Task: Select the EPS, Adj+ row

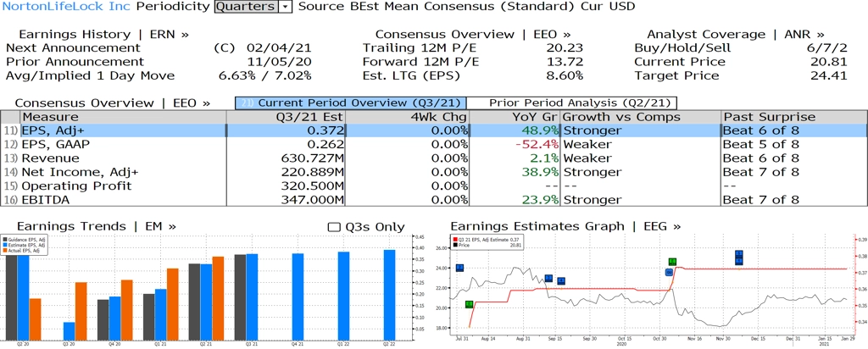Action: coord(433,130)
